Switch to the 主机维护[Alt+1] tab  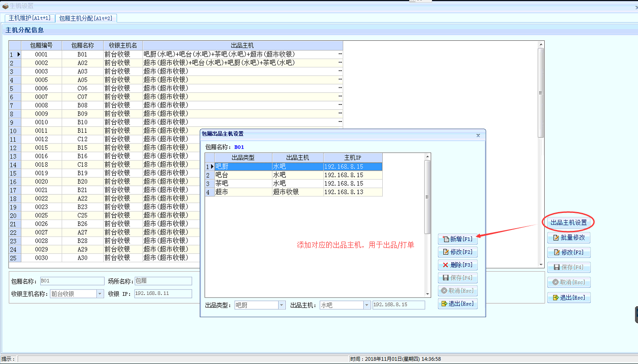(30, 18)
